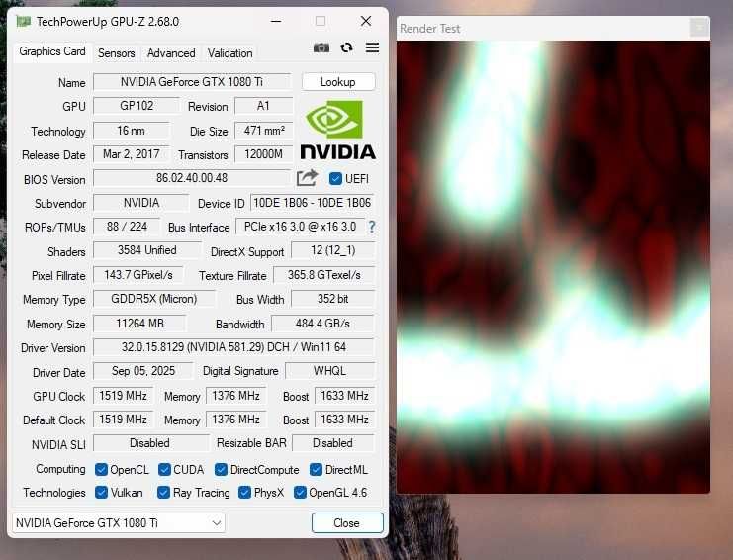Toggle the DirectML checkbox
Image resolution: width=733 pixels, height=560 pixels.
[x=316, y=469]
